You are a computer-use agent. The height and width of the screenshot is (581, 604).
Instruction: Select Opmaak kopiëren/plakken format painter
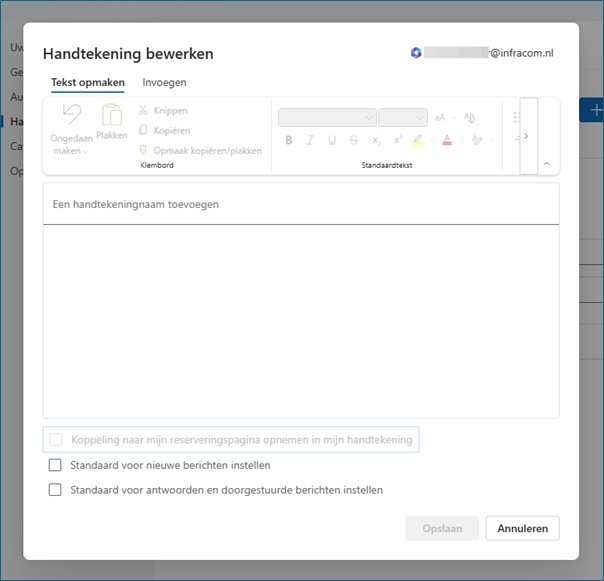point(144,151)
